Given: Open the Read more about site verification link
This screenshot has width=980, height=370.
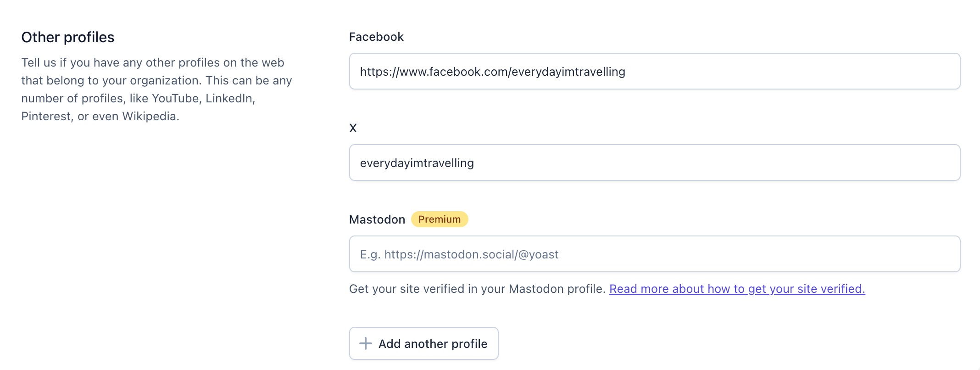Looking at the screenshot, I should pos(737,289).
